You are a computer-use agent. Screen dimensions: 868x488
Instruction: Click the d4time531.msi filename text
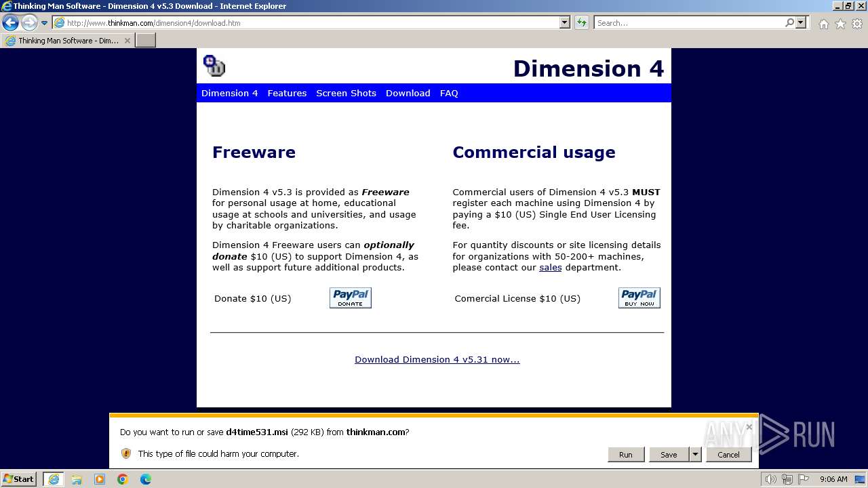(257, 432)
